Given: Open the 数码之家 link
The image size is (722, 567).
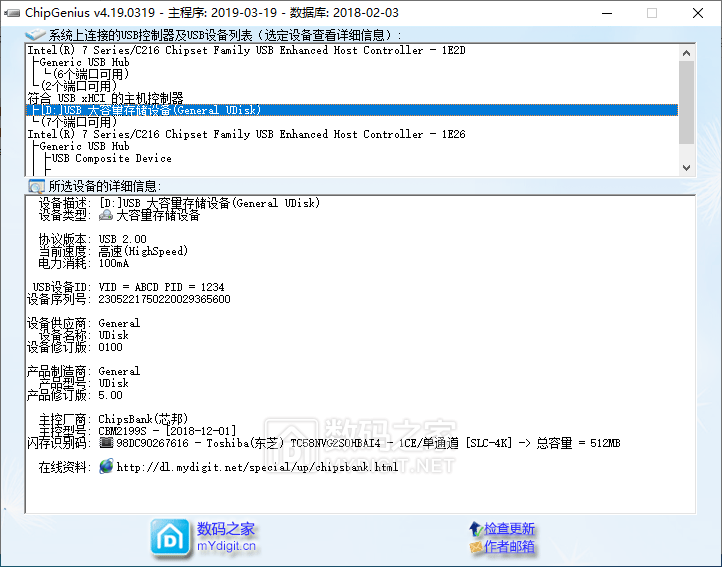Looking at the screenshot, I should pos(226,528).
